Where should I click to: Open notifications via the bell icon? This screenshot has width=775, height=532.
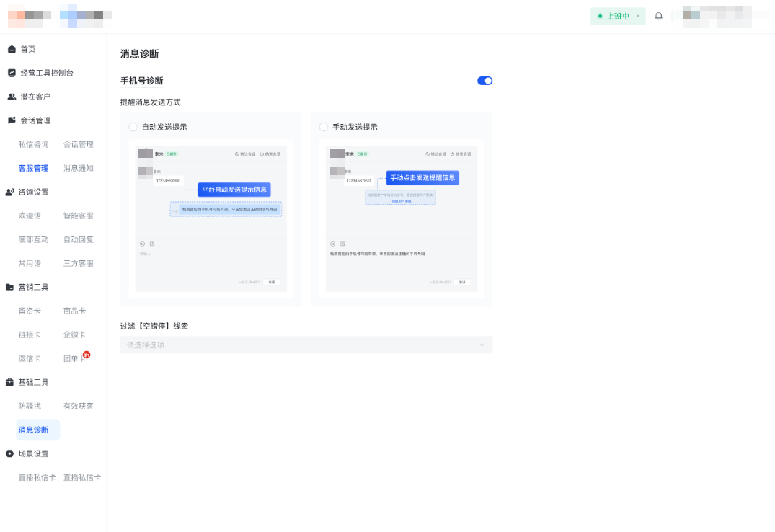658,16
